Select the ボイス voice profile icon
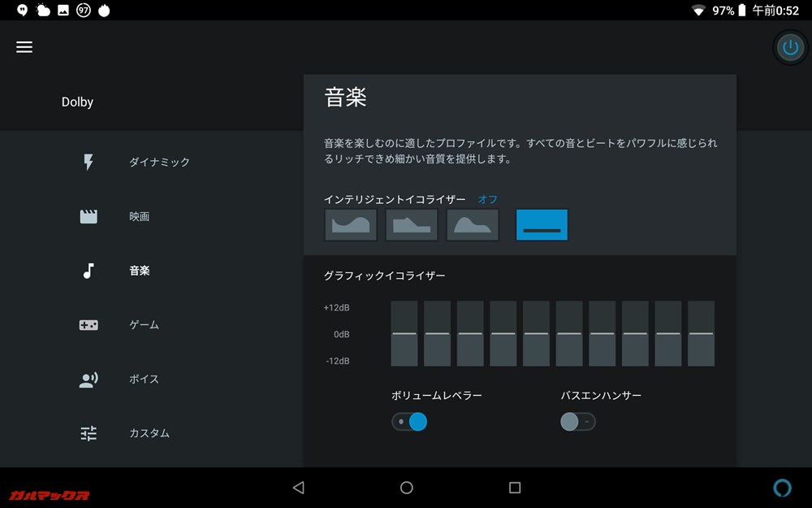The width and height of the screenshot is (812, 508). 88,379
